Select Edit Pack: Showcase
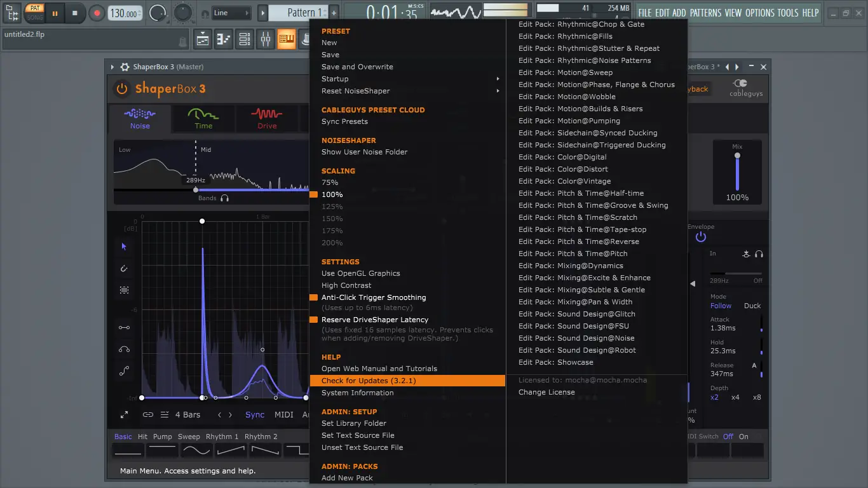The width and height of the screenshot is (868, 488). [x=556, y=362]
